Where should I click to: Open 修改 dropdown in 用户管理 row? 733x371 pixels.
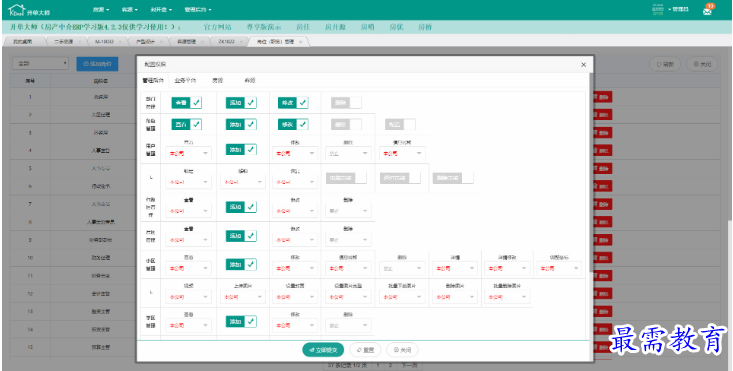coord(295,153)
